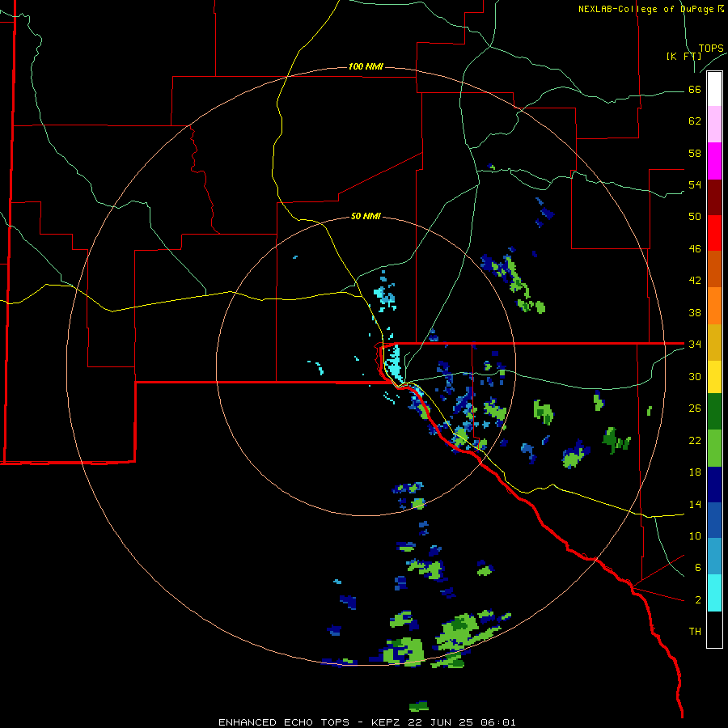
Task: Click the '34' legend value
Action: click(x=695, y=344)
